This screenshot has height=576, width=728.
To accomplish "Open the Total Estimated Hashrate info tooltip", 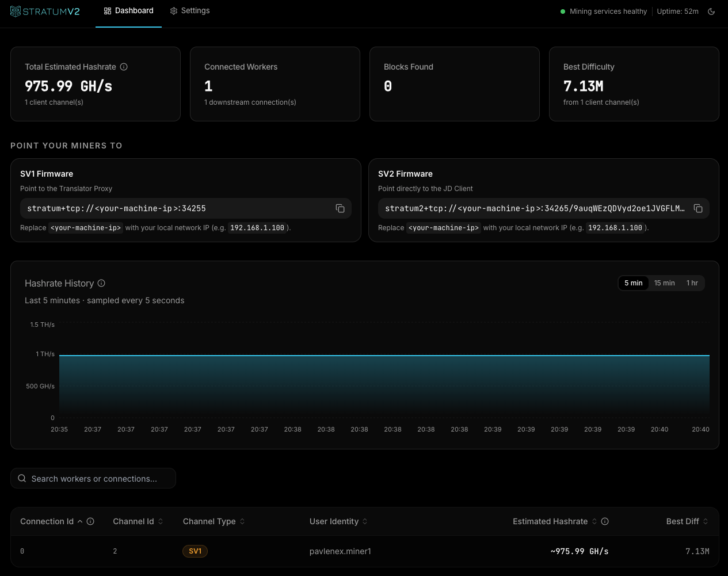I will click(x=124, y=67).
